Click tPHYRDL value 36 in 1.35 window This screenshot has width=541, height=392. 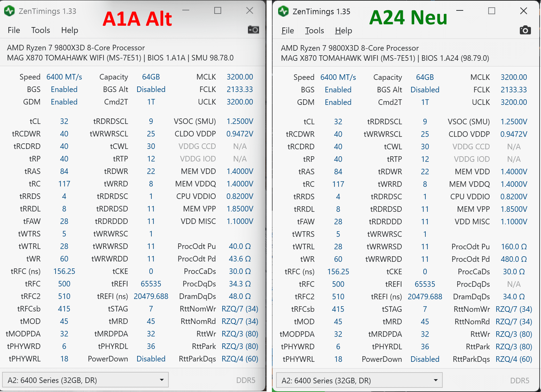425,347
